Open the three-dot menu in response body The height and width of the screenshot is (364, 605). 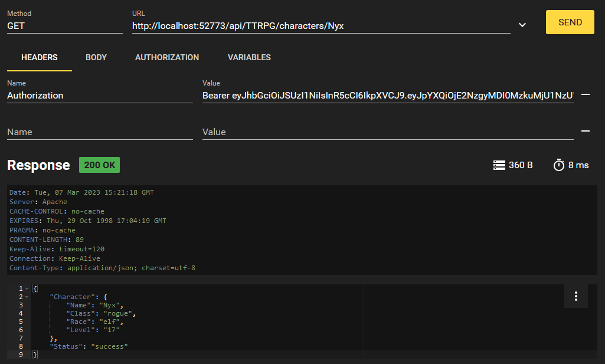tap(576, 296)
